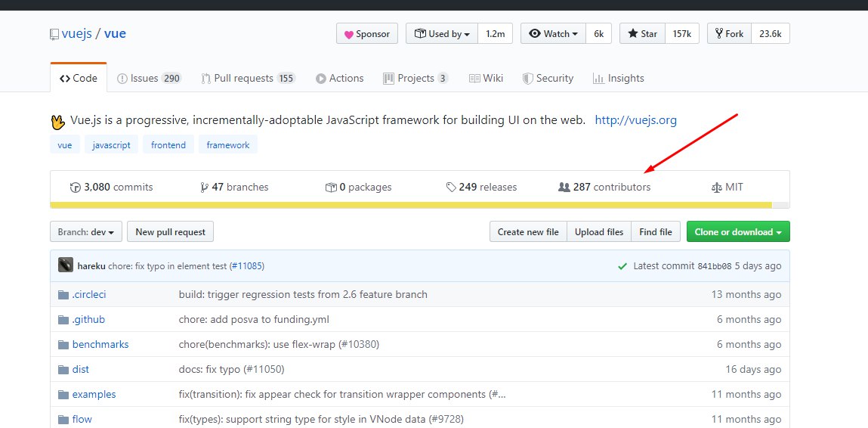Open commit 'build: trigger regression tests' message
The image size is (868, 428).
[x=303, y=294]
